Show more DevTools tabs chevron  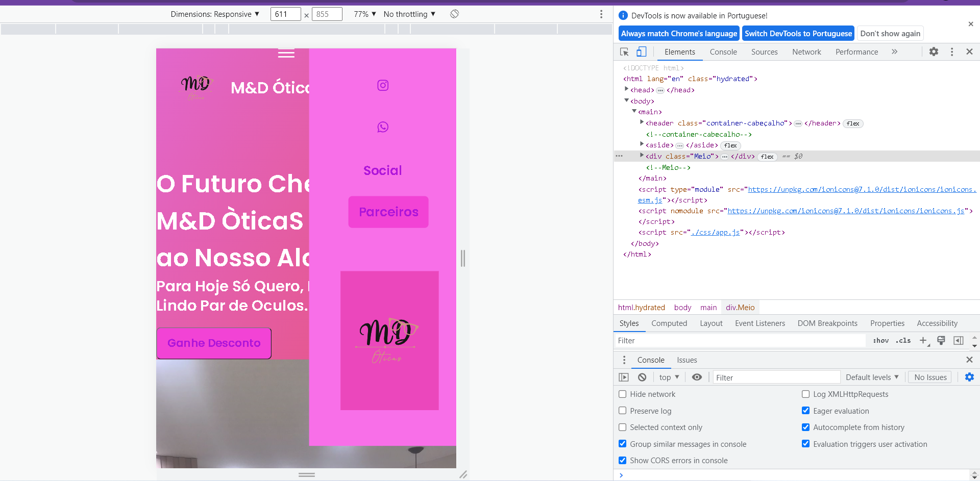click(x=894, y=52)
